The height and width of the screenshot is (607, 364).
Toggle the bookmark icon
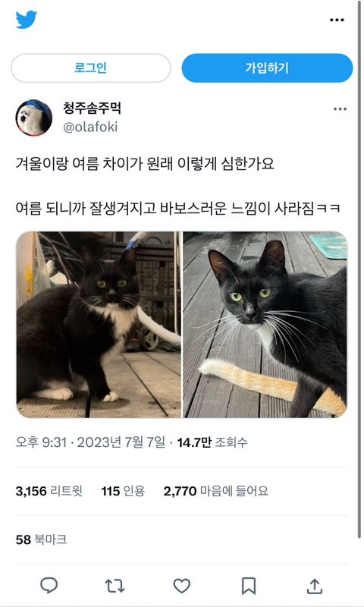coord(248,586)
